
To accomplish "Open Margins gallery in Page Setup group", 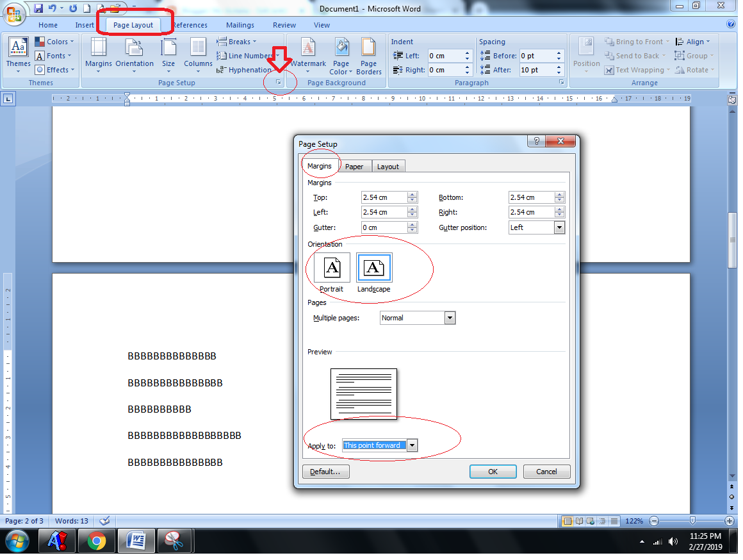I will [x=99, y=56].
